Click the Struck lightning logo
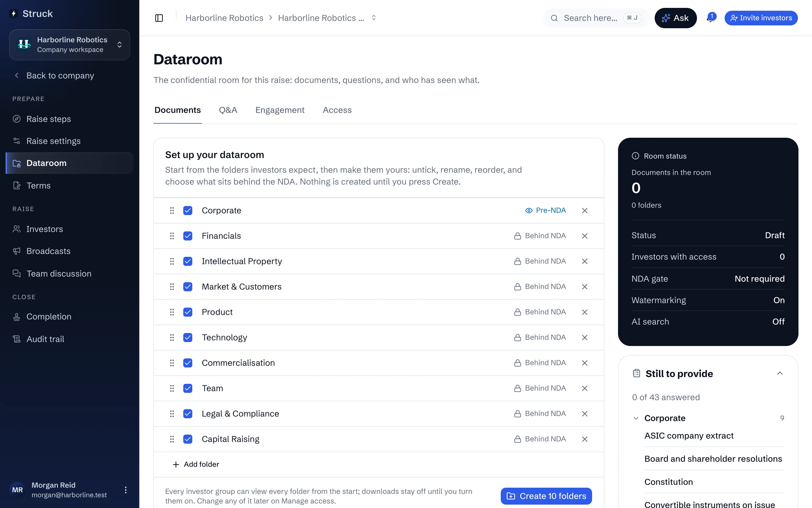This screenshot has width=812, height=508. (x=14, y=14)
